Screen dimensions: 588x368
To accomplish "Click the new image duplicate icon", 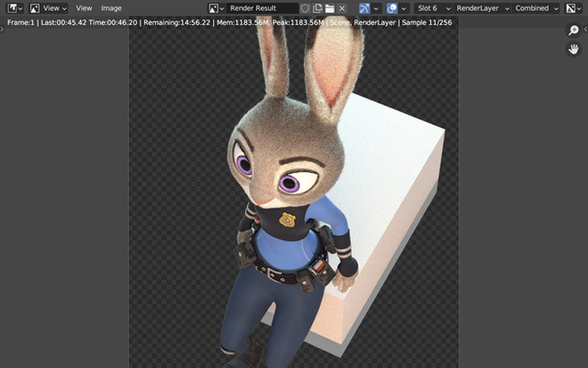I will pyautogui.click(x=317, y=8).
